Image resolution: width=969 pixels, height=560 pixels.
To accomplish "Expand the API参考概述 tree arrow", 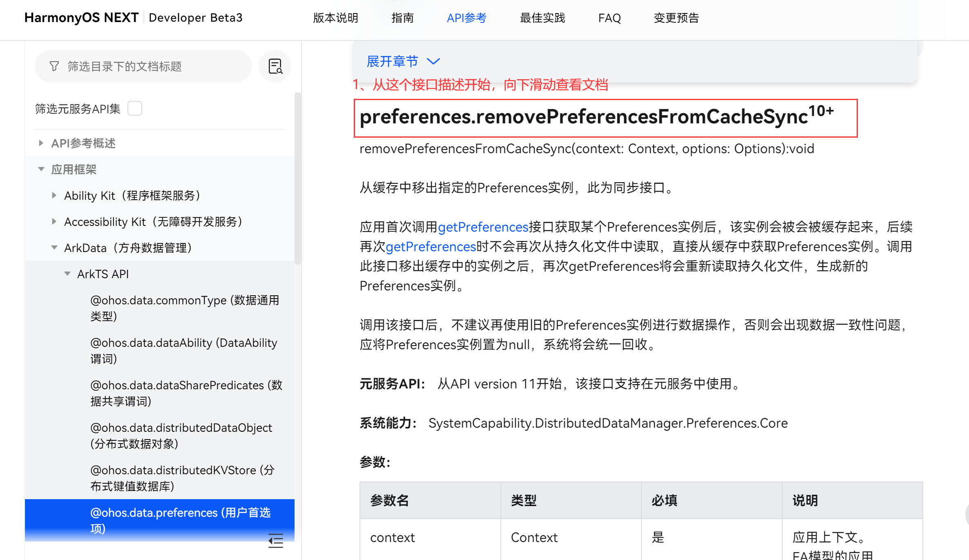I will (x=41, y=143).
